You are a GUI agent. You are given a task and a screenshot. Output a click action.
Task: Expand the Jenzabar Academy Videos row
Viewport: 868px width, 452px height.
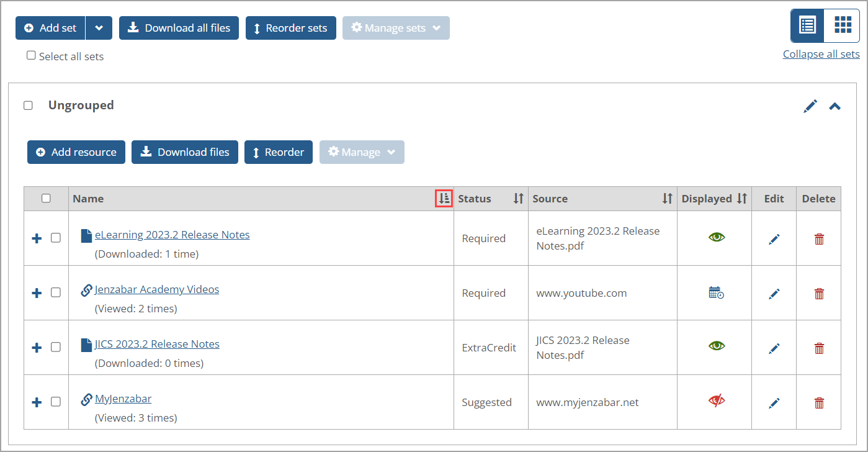click(36, 292)
